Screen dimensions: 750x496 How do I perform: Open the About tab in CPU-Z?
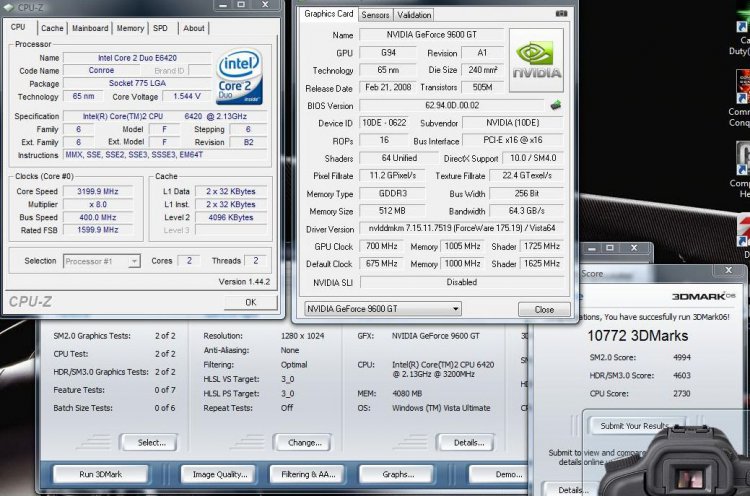point(194,28)
